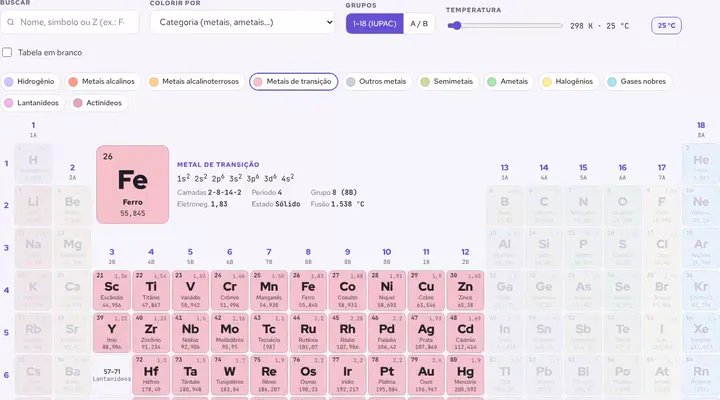Select the Pd Paládio element cell
The width and height of the screenshot is (720, 400).
click(387, 333)
